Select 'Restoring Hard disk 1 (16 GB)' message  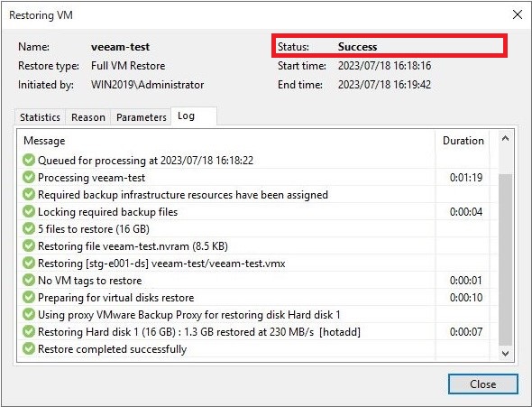pyautogui.click(x=199, y=332)
